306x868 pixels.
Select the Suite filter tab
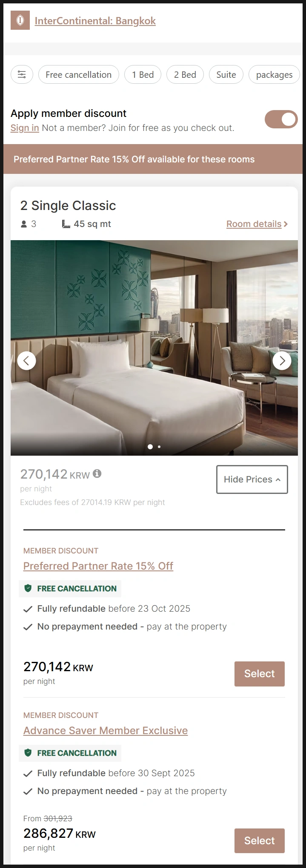point(226,75)
